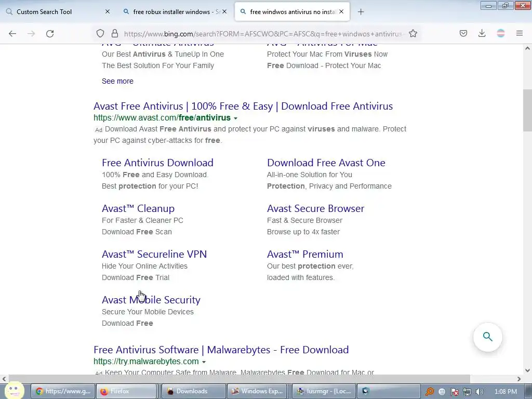Open the tracking protection shield icon
The image size is (532, 399).
point(100,33)
